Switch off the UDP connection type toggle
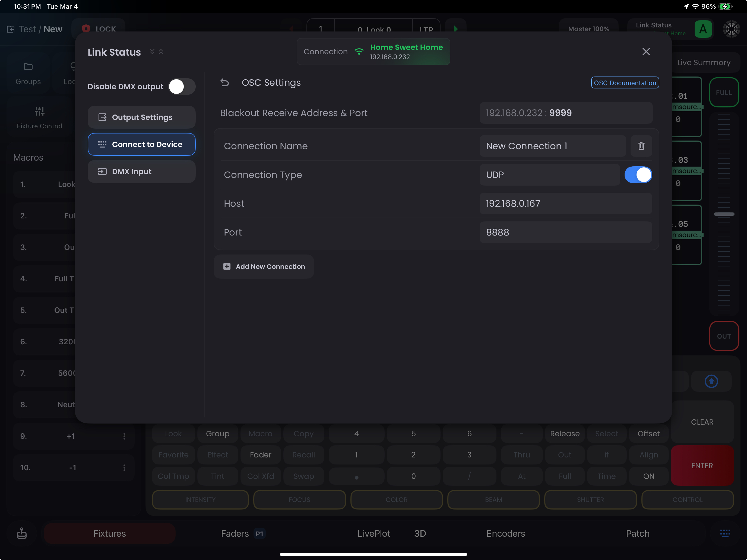Viewport: 747px width, 560px height. [638, 175]
